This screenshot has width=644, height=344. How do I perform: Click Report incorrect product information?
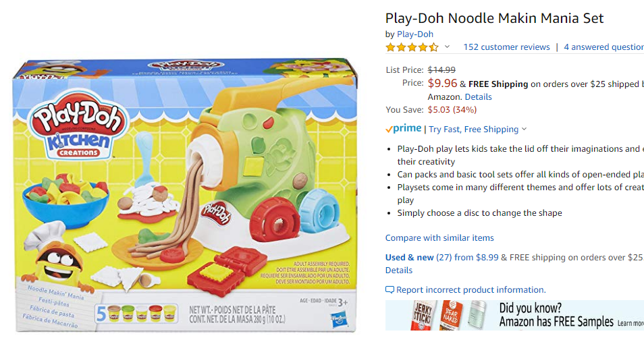pos(471,290)
